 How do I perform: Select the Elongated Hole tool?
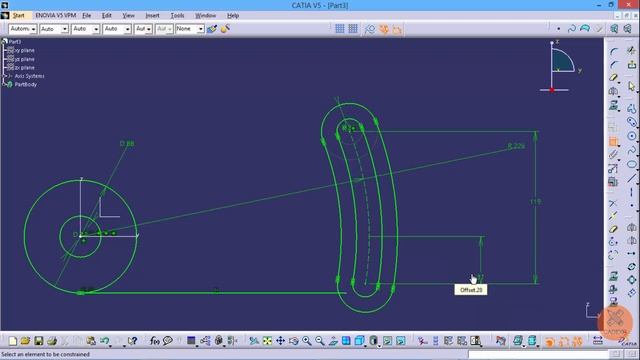pos(632,122)
